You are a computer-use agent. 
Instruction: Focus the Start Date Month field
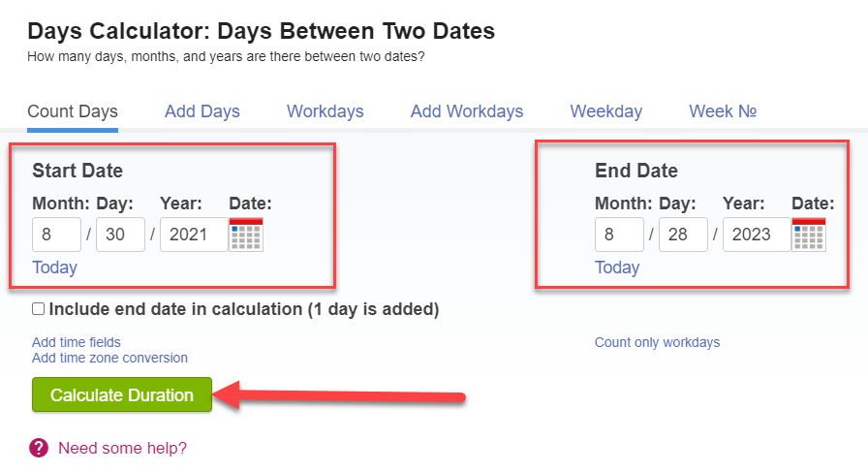point(56,235)
